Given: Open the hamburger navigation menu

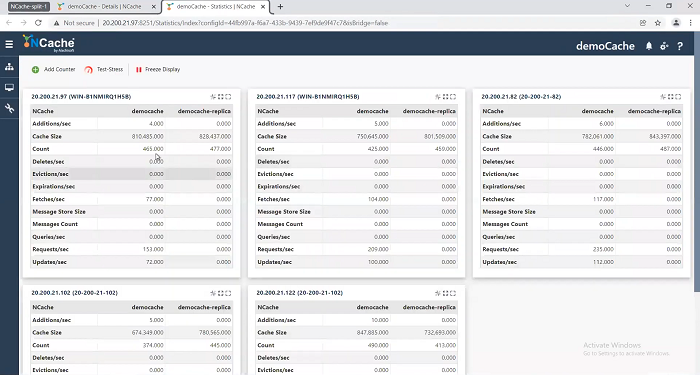Looking at the screenshot, I should coord(9,44).
